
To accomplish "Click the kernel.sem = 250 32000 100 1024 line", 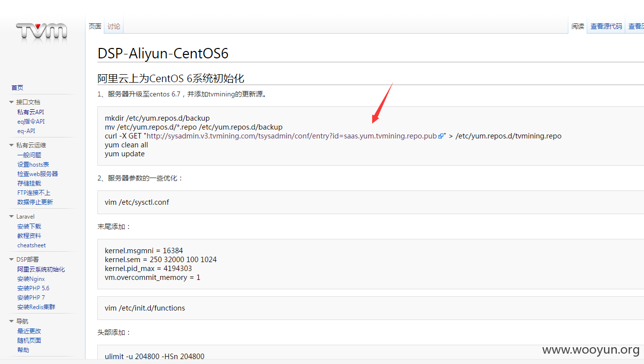I will pos(161,260).
